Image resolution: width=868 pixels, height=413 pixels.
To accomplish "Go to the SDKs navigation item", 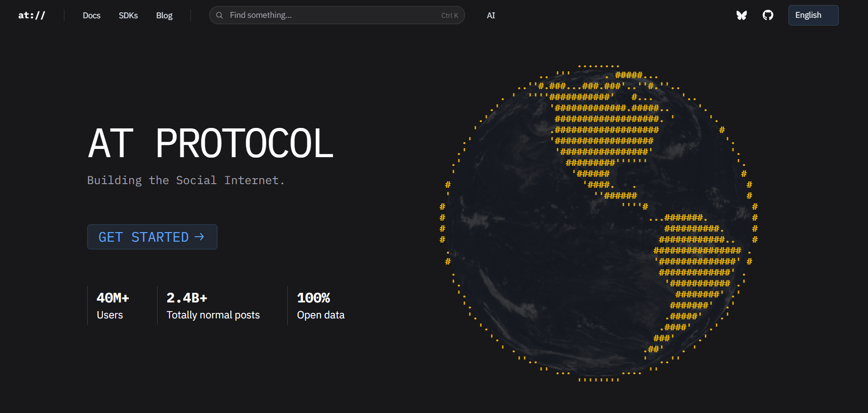I will point(128,15).
